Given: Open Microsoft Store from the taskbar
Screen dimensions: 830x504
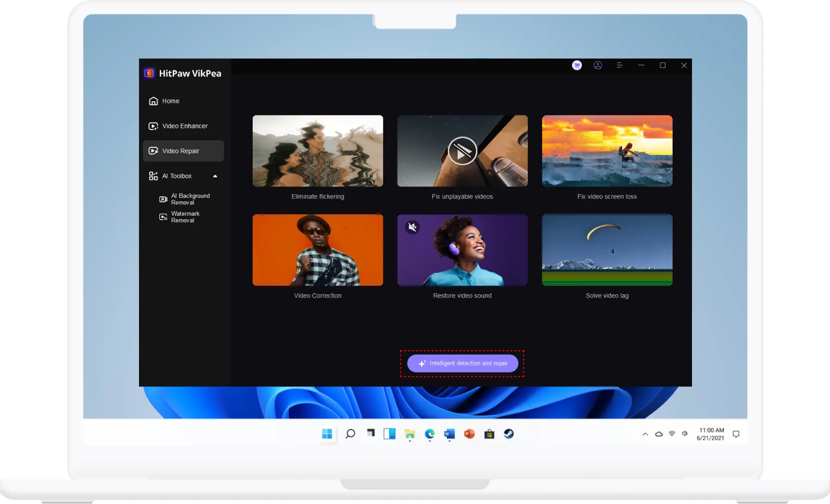Looking at the screenshot, I should 489,434.
